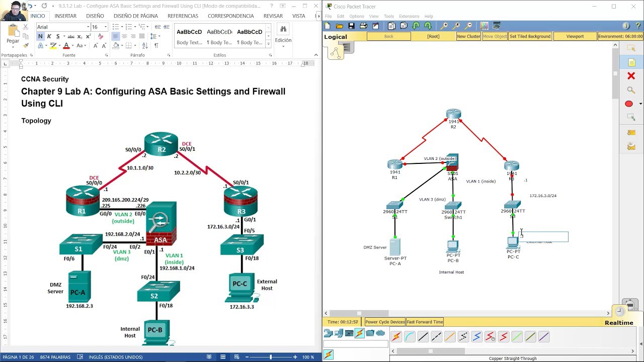Switch to DISEÑO DE PÁGINA tab
This screenshot has height=362, width=644.
135,16
